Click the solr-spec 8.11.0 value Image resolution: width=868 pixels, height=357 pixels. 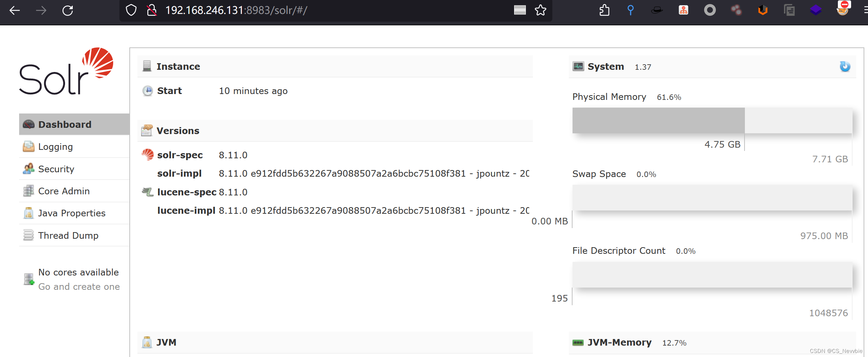click(233, 155)
